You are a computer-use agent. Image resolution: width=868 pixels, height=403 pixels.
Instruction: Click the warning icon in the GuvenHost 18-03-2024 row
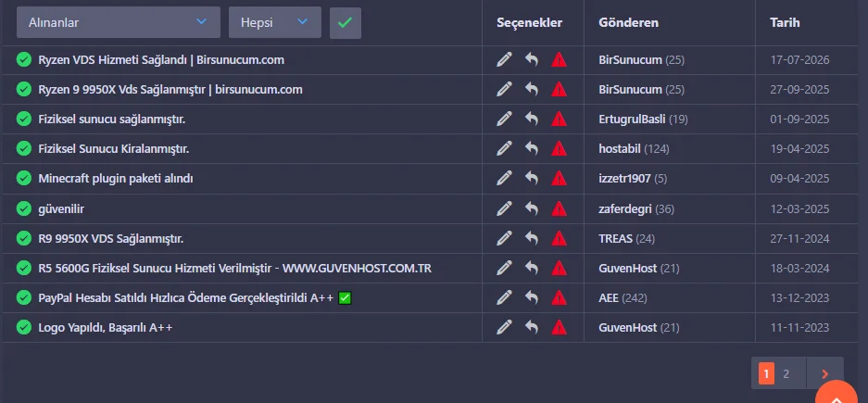pos(559,269)
